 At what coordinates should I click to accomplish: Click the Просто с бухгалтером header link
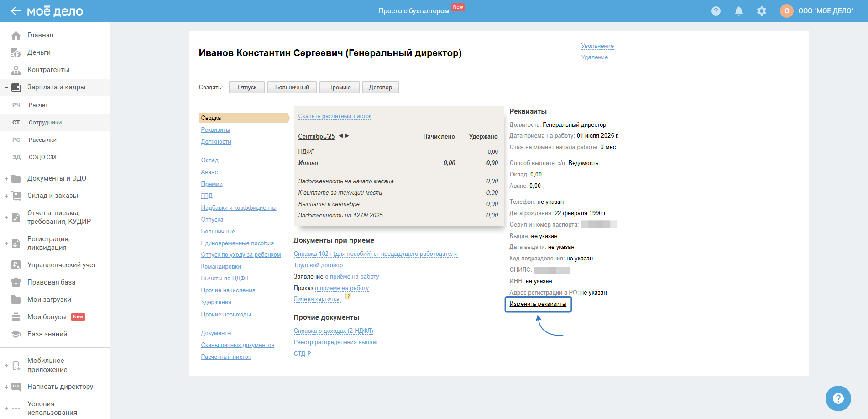point(414,11)
